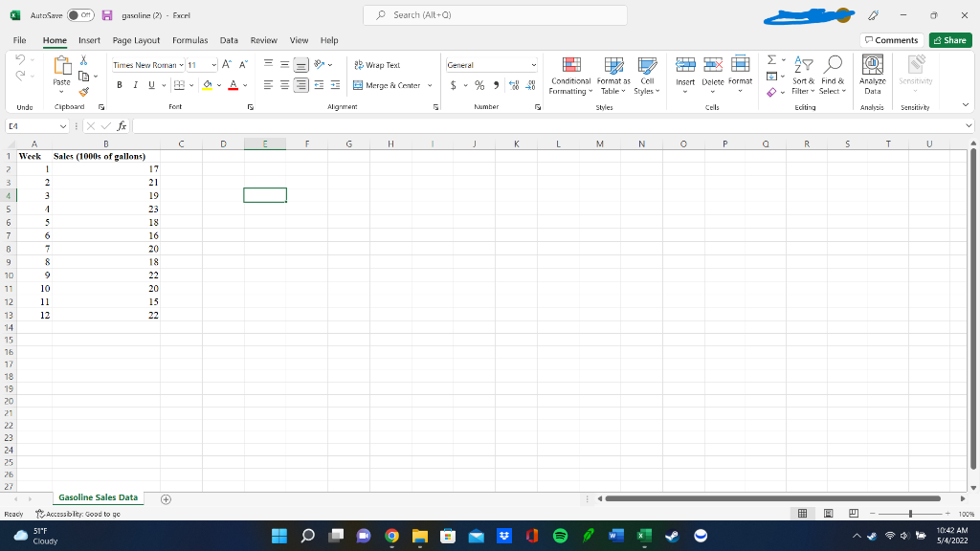Toggle Underline formatting

click(x=151, y=85)
